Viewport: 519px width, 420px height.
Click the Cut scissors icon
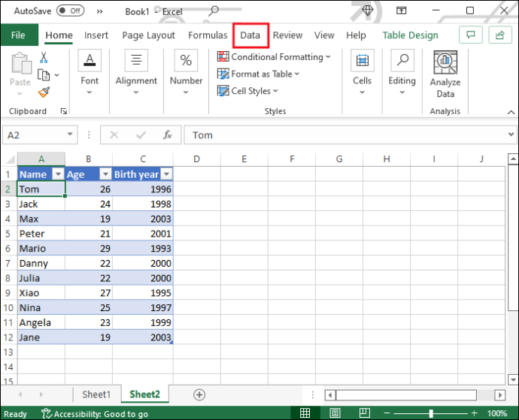44,58
